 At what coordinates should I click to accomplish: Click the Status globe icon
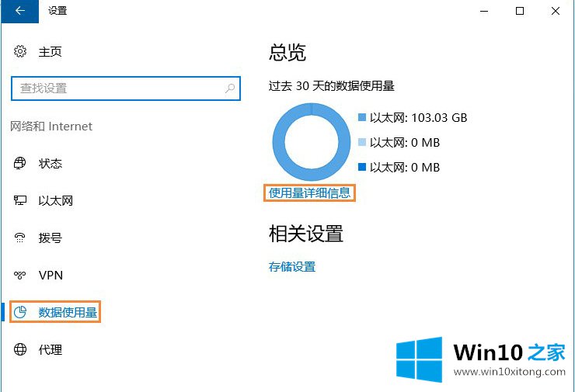pyautogui.click(x=20, y=164)
